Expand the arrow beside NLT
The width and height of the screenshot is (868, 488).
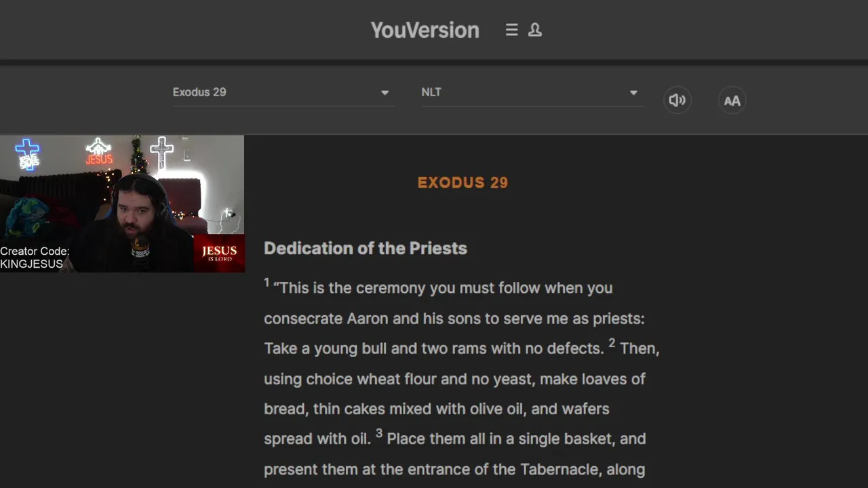[633, 93]
